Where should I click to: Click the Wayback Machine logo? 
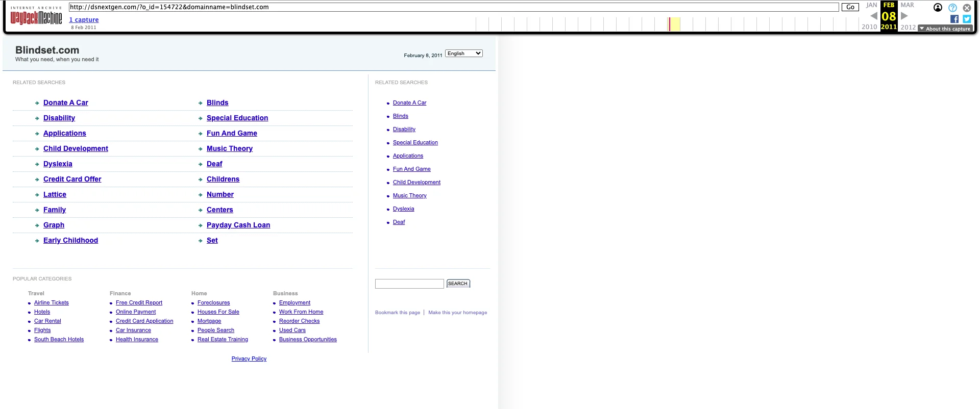tap(36, 18)
